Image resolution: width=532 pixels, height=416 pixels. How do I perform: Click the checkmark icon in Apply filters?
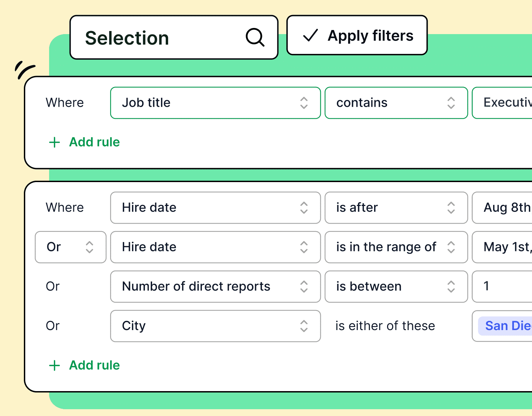[310, 35]
